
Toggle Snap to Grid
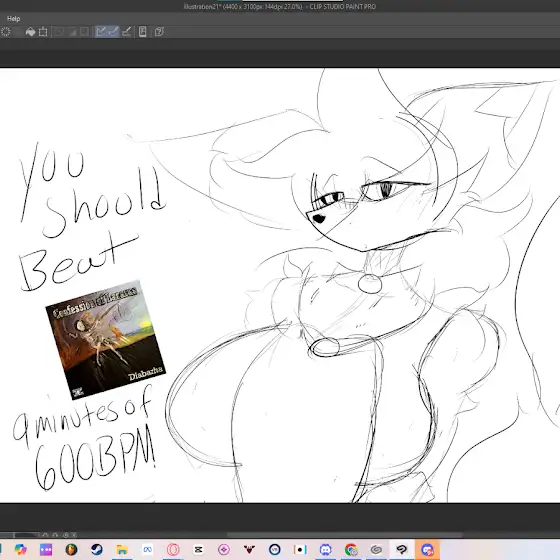coord(126,32)
